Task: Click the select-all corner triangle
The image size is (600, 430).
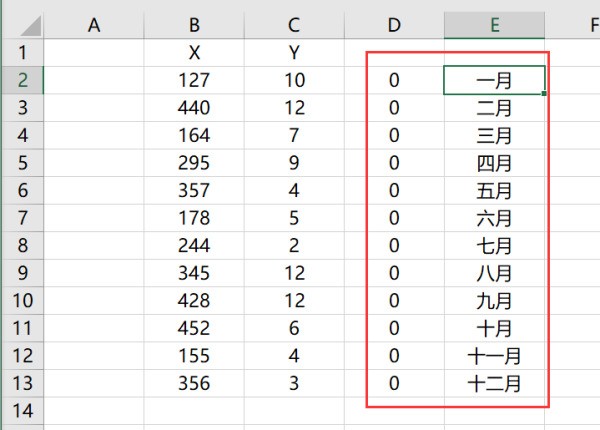Action: [22, 25]
